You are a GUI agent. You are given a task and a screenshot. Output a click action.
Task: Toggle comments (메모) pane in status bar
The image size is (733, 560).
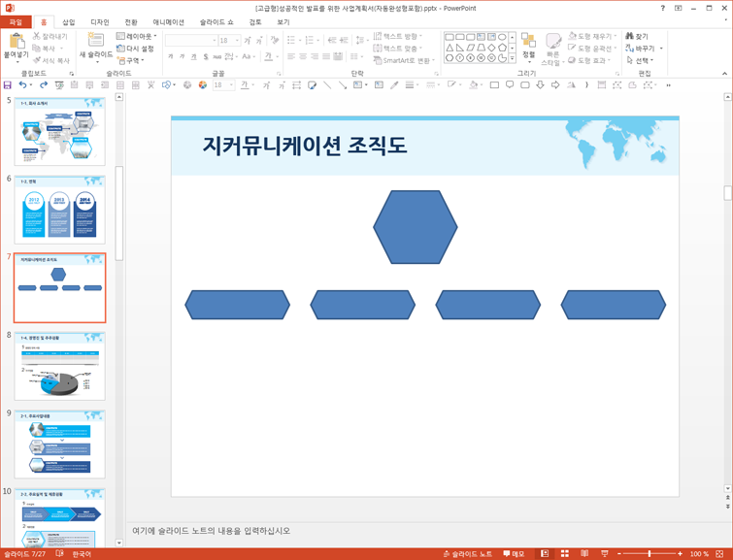click(x=514, y=554)
